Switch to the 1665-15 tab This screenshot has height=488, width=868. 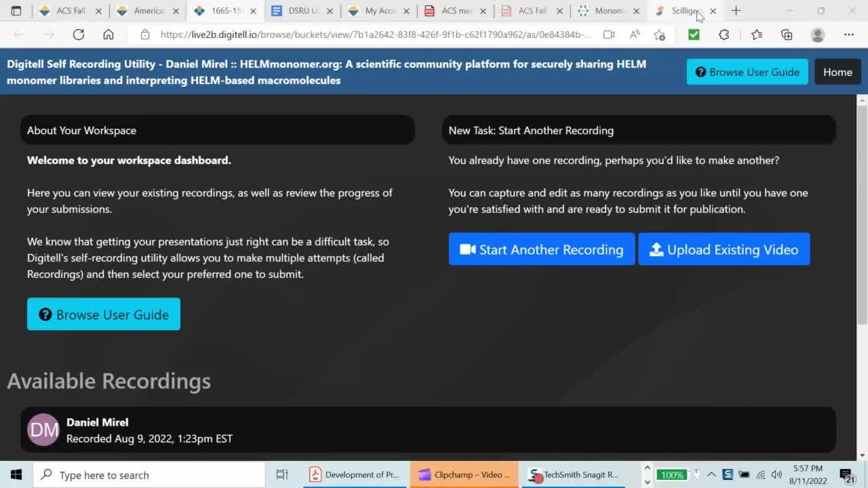point(226,11)
